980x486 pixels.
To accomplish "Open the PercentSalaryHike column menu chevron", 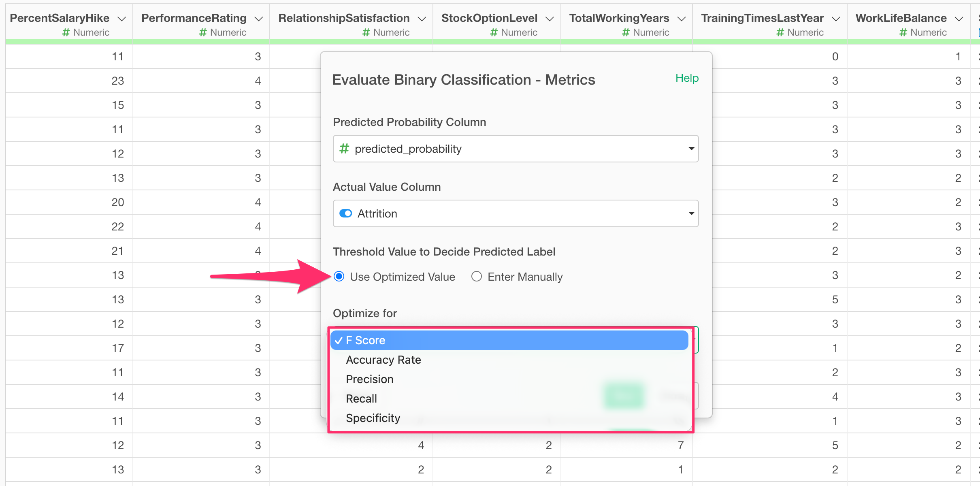I will coord(121,19).
